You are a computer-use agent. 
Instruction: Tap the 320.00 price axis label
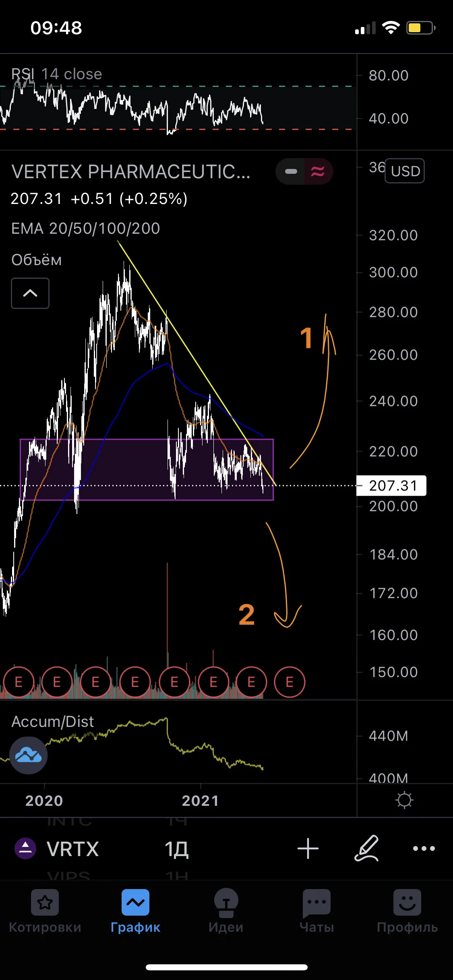[393, 235]
